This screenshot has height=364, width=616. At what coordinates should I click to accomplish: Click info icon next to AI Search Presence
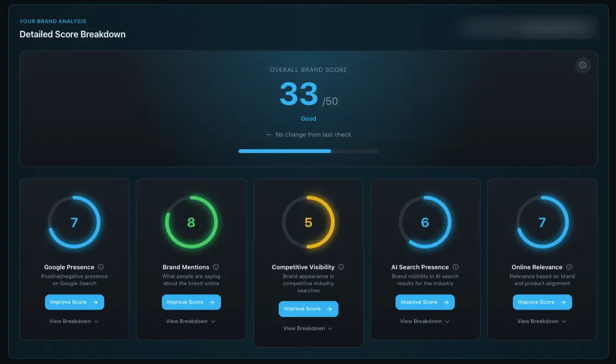point(455,267)
